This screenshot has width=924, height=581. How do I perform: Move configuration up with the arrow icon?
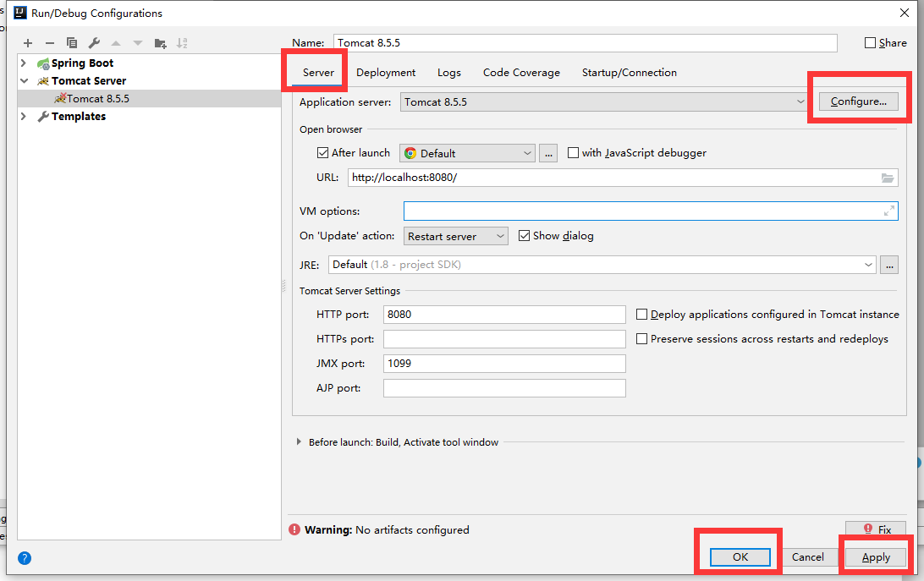pyautogui.click(x=116, y=43)
